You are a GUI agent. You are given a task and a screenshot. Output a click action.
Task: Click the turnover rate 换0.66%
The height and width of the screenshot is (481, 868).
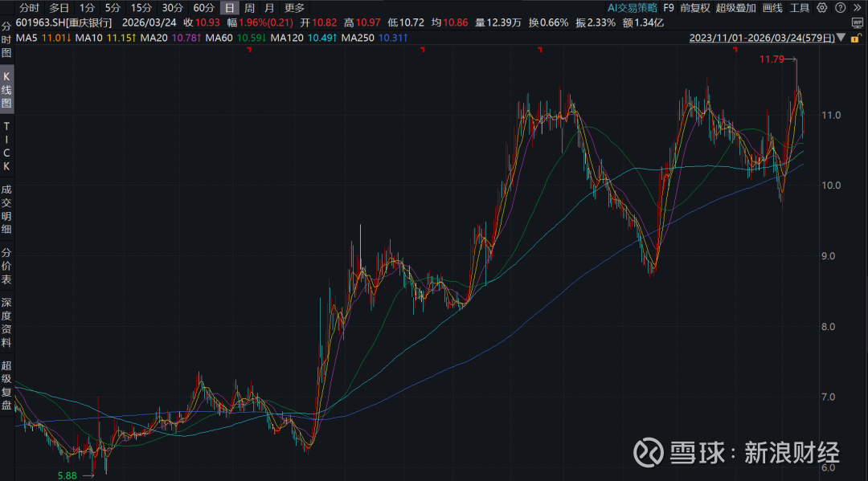coord(549,22)
